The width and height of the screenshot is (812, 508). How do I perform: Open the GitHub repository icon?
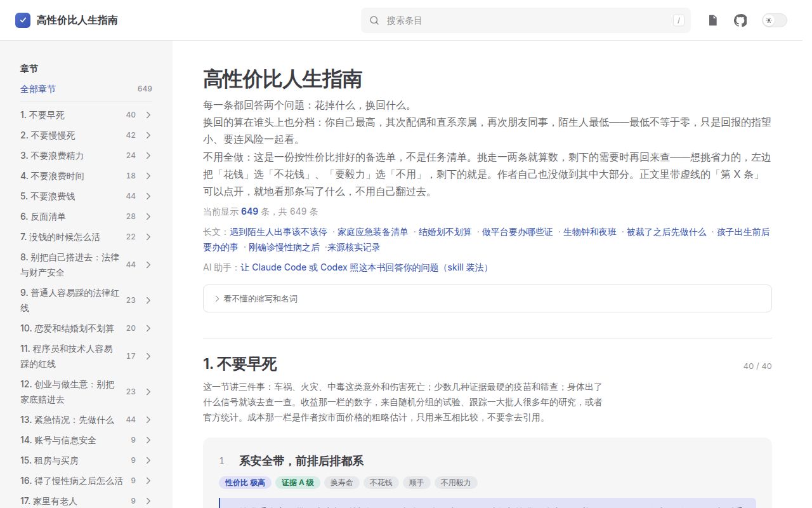click(740, 20)
